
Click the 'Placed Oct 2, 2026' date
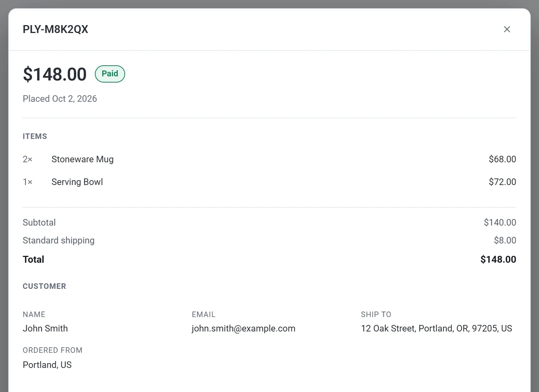pos(60,99)
